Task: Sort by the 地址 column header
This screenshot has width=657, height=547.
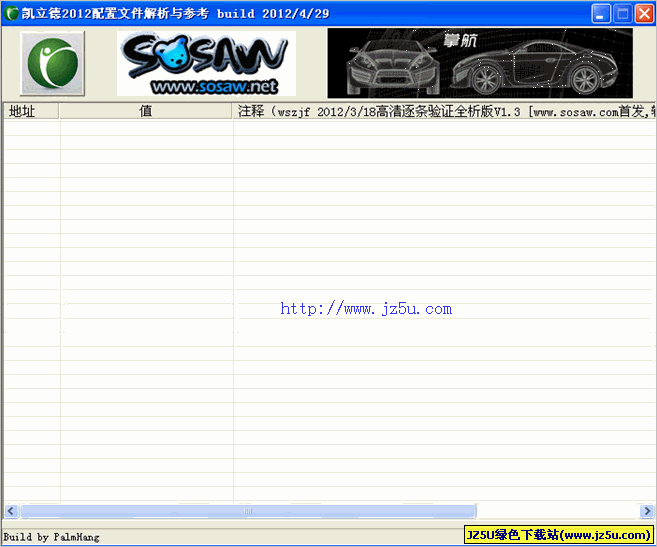Action: pyautogui.click(x=31, y=111)
